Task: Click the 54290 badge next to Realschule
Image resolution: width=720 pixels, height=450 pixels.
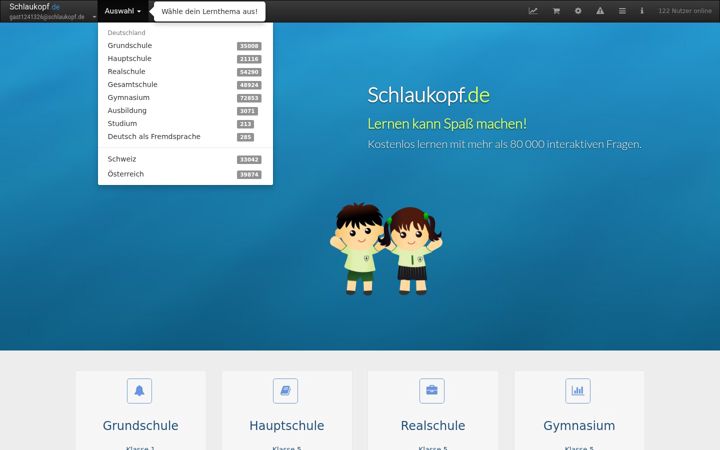Action: click(x=249, y=72)
